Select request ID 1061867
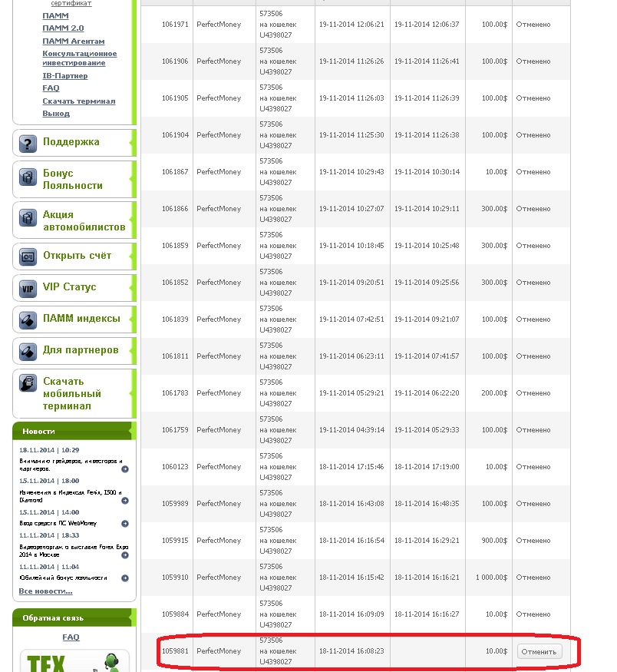This screenshot has width=617, height=672. (x=175, y=172)
